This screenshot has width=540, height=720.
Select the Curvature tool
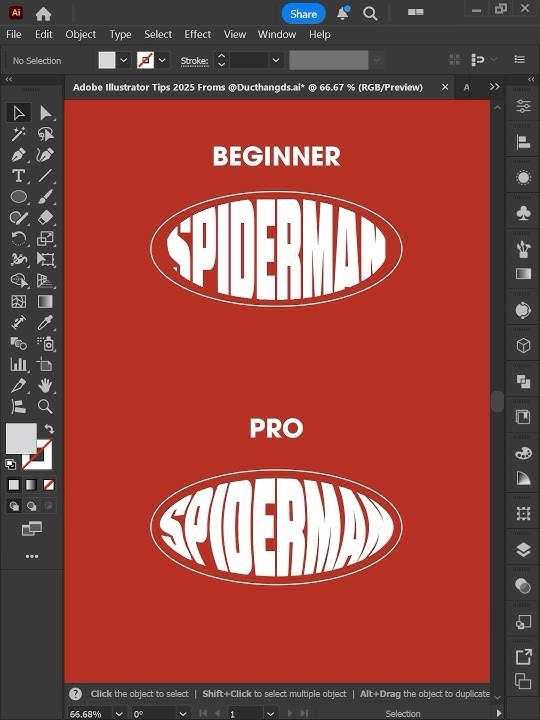[x=45, y=155]
